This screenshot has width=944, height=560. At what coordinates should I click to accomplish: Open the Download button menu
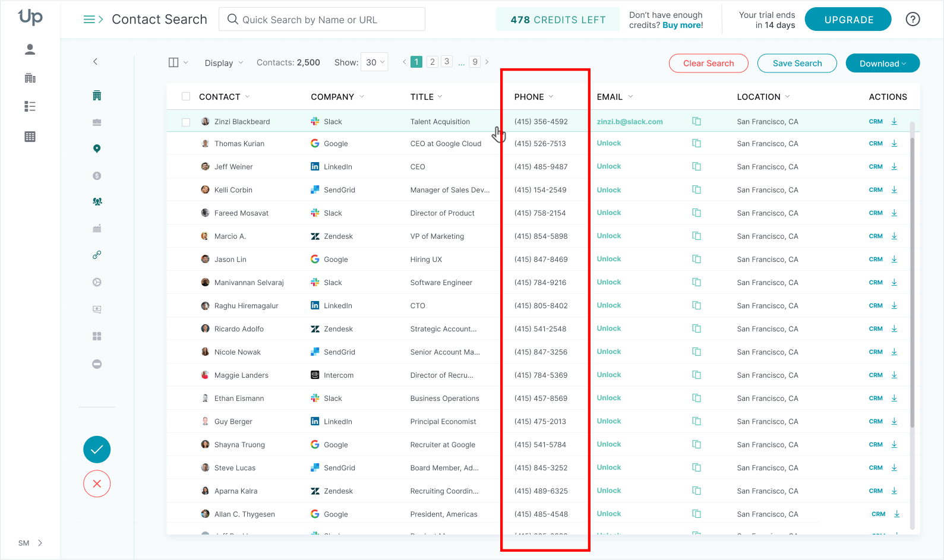click(882, 64)
